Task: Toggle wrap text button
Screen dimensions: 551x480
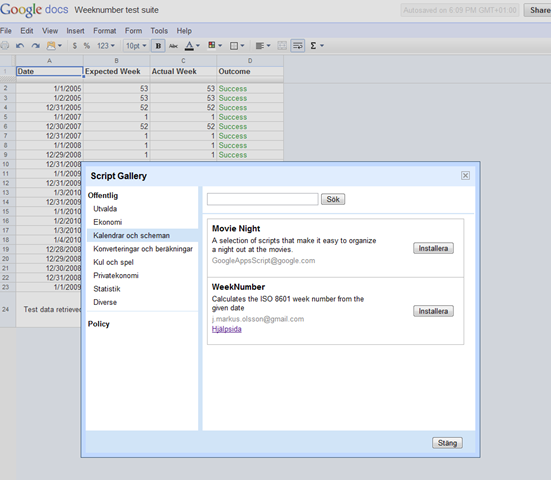Action: [298, 46]
